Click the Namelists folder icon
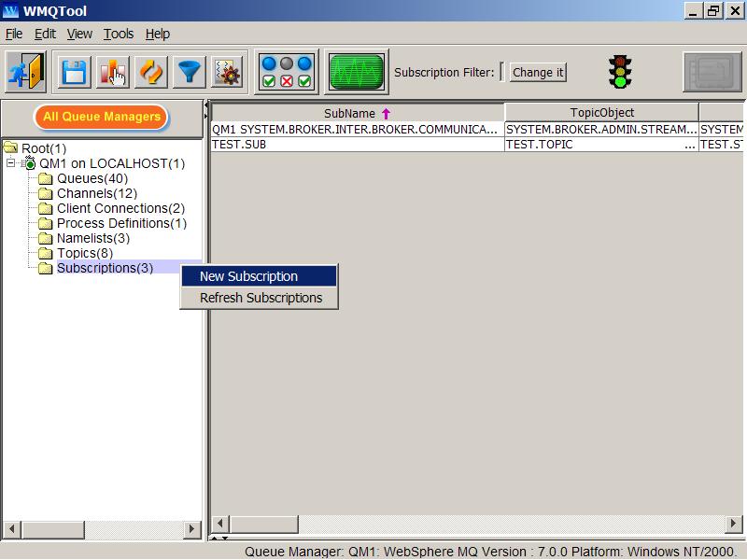This screenshot has width=747, height=560. point(45,238)
